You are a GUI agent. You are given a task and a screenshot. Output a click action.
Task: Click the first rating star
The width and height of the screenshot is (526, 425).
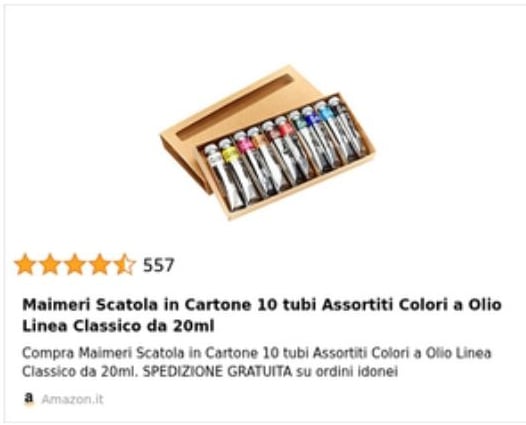point(25,265)
